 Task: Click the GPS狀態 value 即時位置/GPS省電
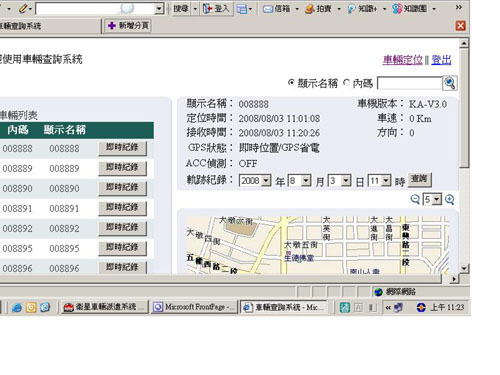pyautogui.click(x=279, y=148)
